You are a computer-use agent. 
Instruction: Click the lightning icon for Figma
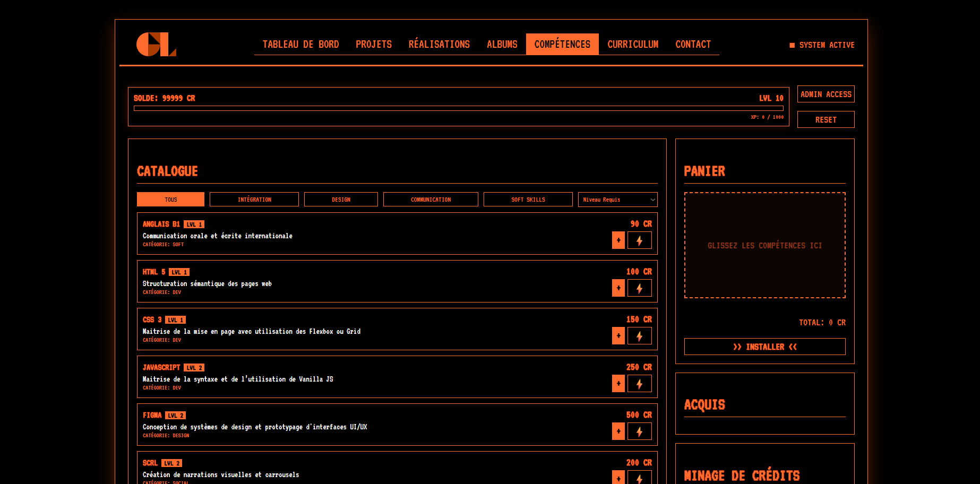(640, 431)
